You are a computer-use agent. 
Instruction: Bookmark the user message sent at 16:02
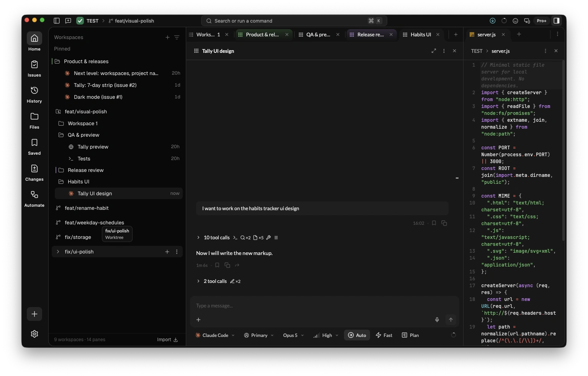(x=434, y=223)
